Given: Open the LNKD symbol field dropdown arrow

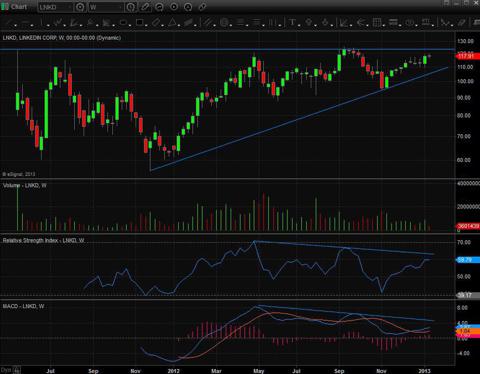Looking at the screenshot, I should tap(70, 7).
